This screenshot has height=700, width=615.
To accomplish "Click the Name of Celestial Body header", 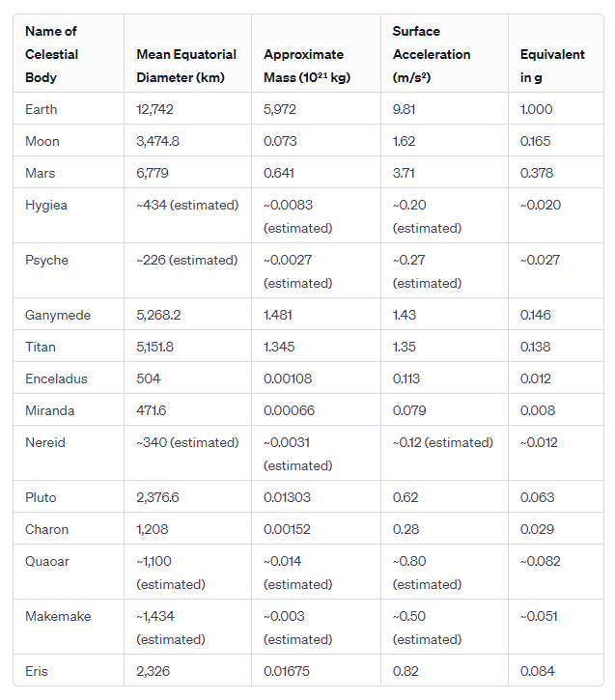I will coord(52,54).
